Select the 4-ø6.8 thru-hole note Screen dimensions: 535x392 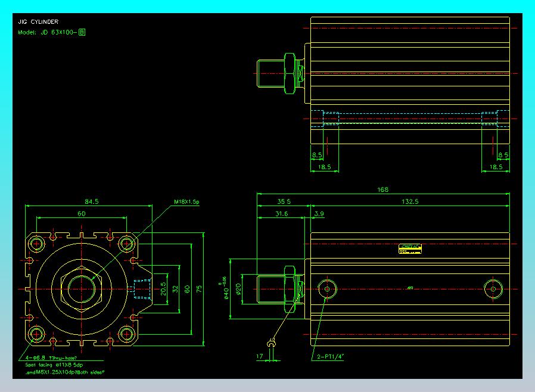tap(51, 358)
